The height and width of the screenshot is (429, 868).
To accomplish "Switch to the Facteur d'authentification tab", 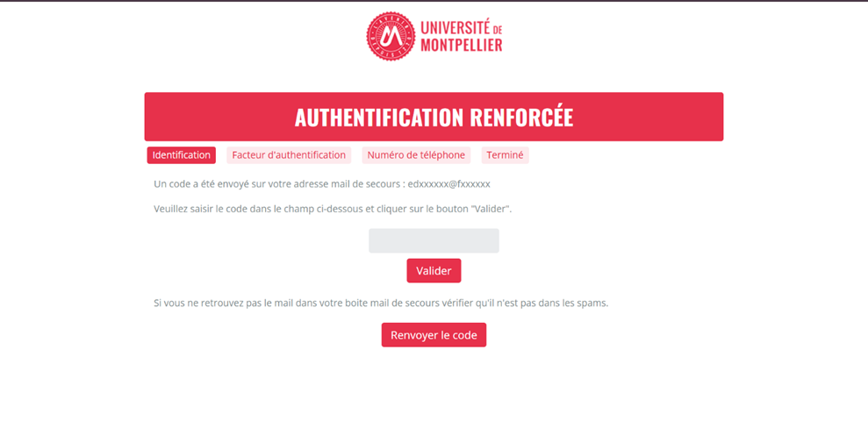I will coord(289,155).
